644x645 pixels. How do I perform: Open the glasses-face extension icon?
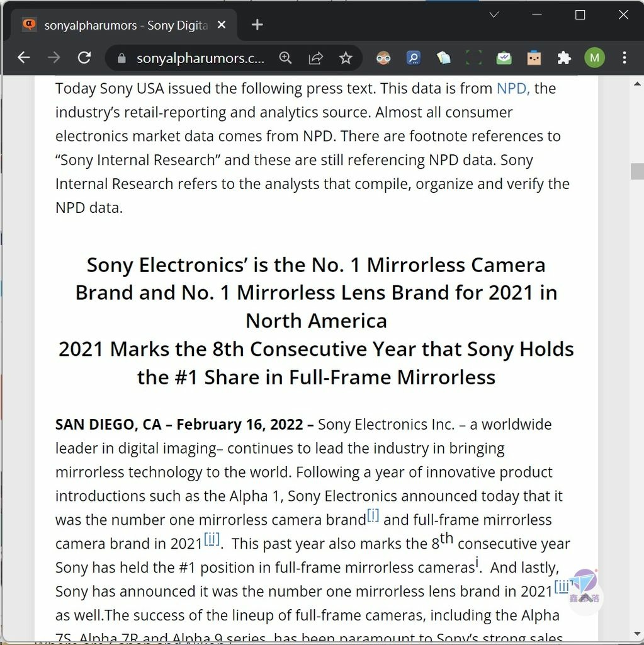383,58
